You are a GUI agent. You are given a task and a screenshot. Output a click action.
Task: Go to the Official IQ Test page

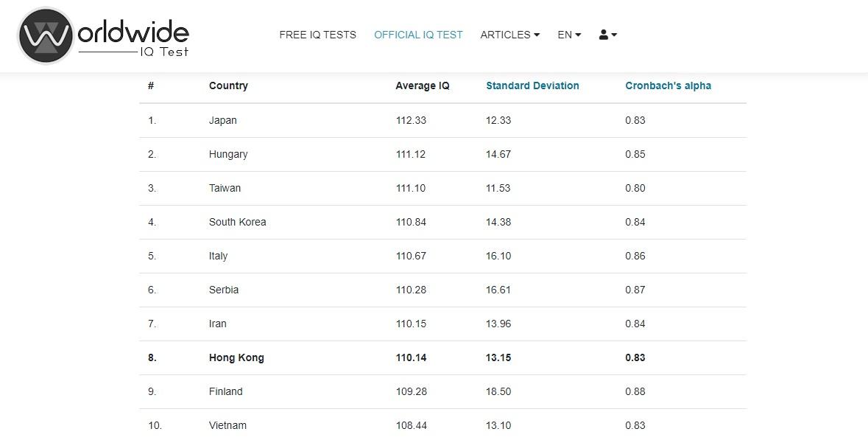pyautogui.click(x=418, y=35)
